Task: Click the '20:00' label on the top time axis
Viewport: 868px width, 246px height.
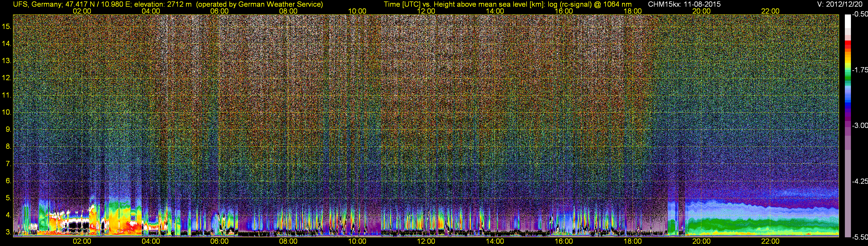Action: [x=702, y=11]
